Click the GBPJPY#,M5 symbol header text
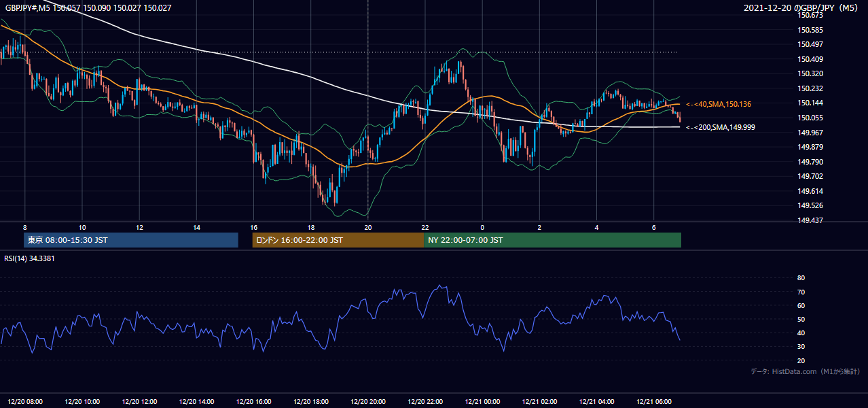Viewport: 868px width, 408px height. coord(26,7)
